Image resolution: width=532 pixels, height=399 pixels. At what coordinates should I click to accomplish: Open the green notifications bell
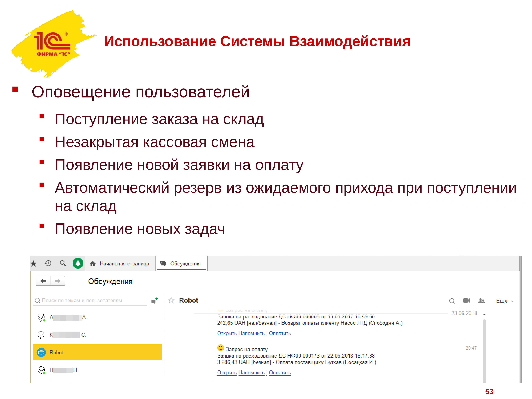(x=78, y=263)
